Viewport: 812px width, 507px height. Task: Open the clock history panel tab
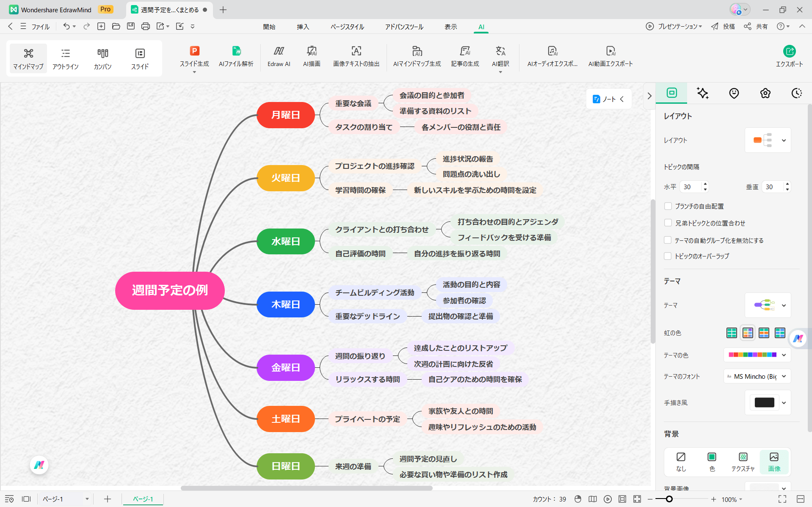click(x=797, y=93)
